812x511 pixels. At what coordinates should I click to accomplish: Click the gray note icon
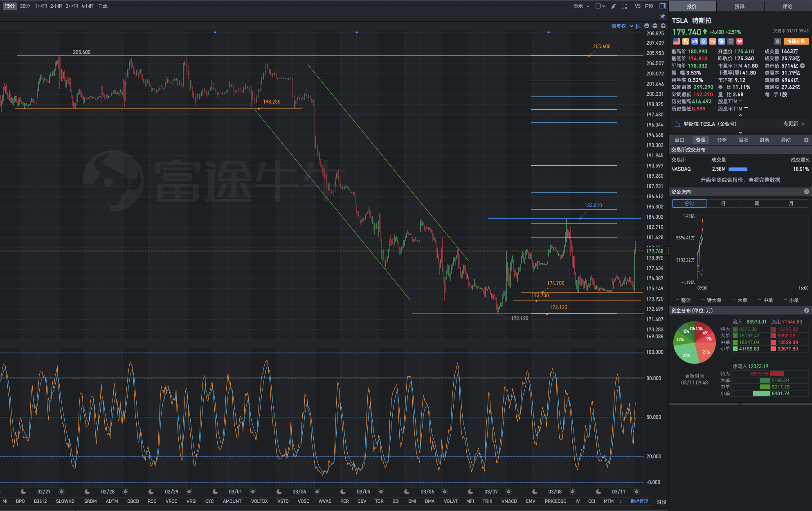(731, 41)
